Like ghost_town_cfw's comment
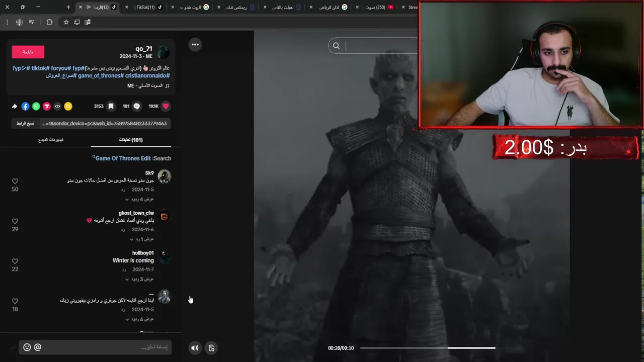Image resolution: width=644 pixels, height=362 pixels. tap(15, 221)
